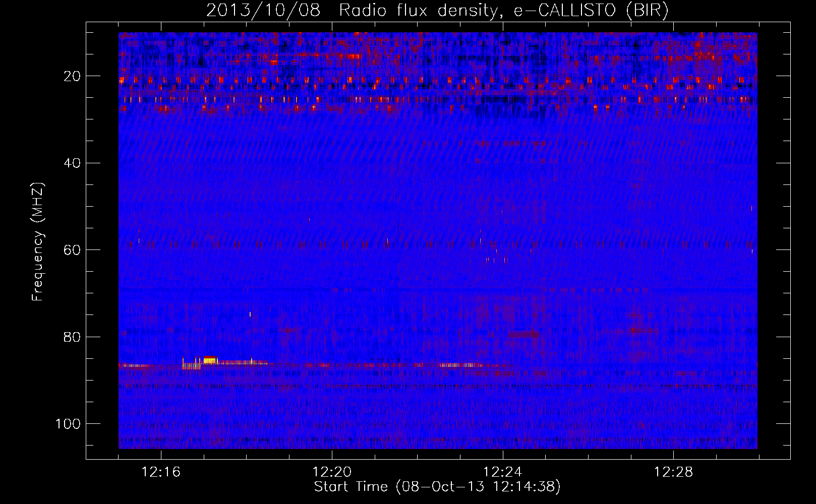The image size is (816, 504).
Task: Click the 40 frequency tick label
Action: 73,163
